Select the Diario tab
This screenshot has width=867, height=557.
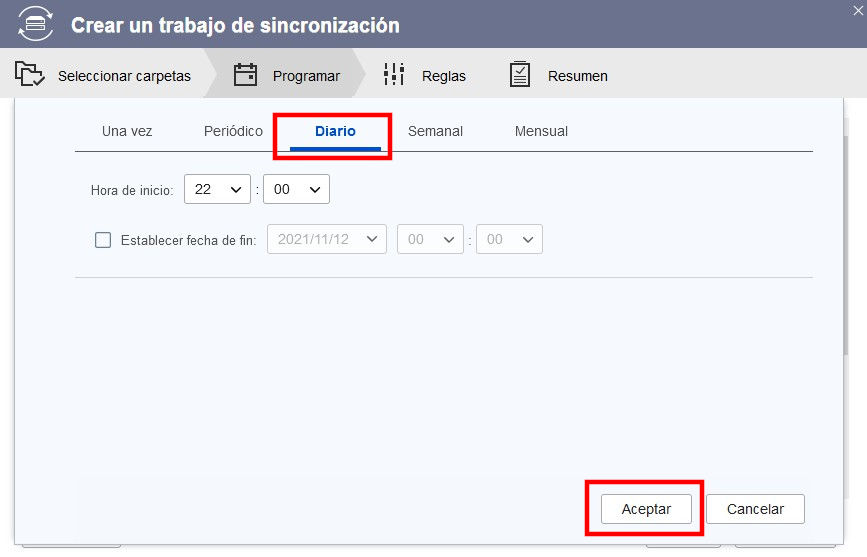(335, 131)
